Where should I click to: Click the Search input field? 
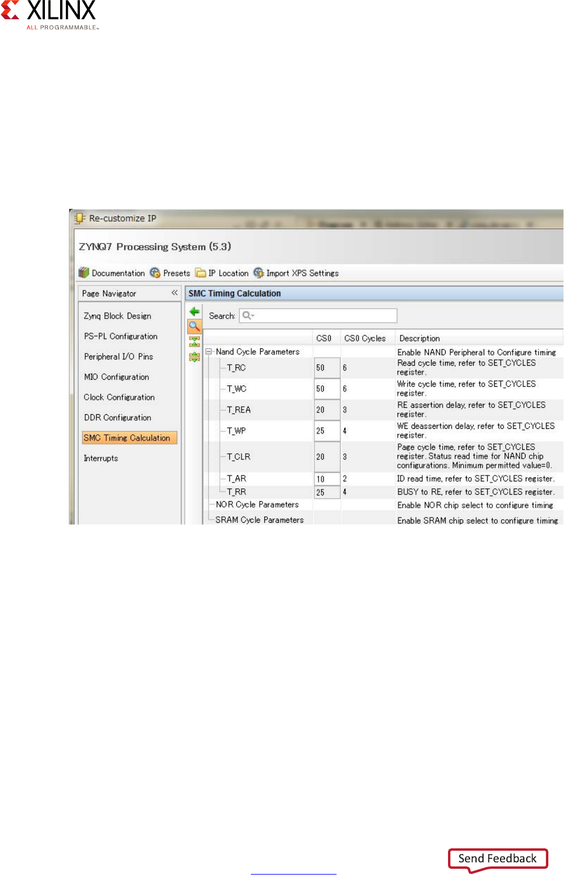318,316
